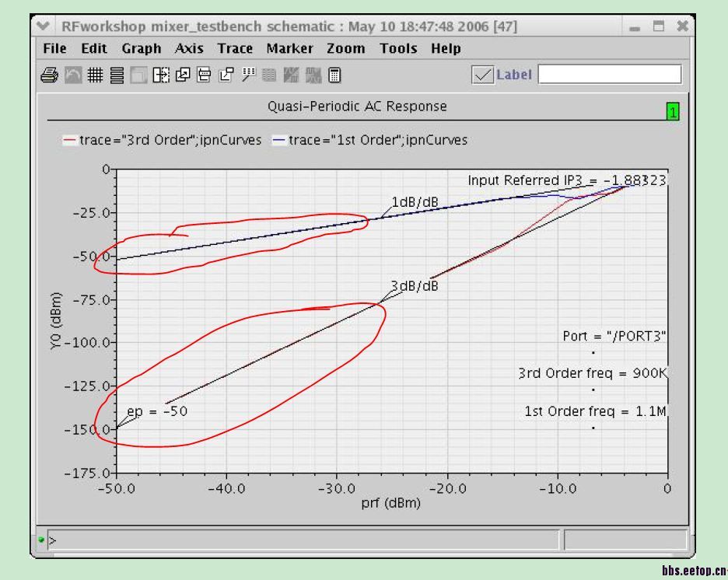728x580 pixels.
Task: Click the trace="3rd Order";ipnCurves legend label
Action: pyautogui.click(x=170, y=140)
